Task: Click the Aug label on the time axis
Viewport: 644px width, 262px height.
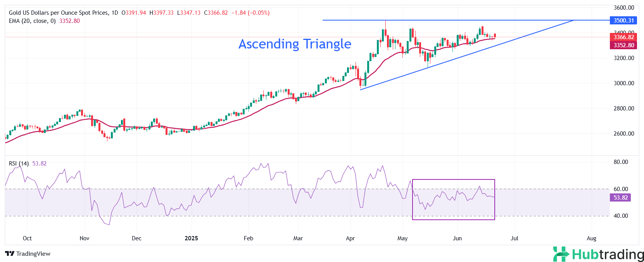Action: point(591,238)
